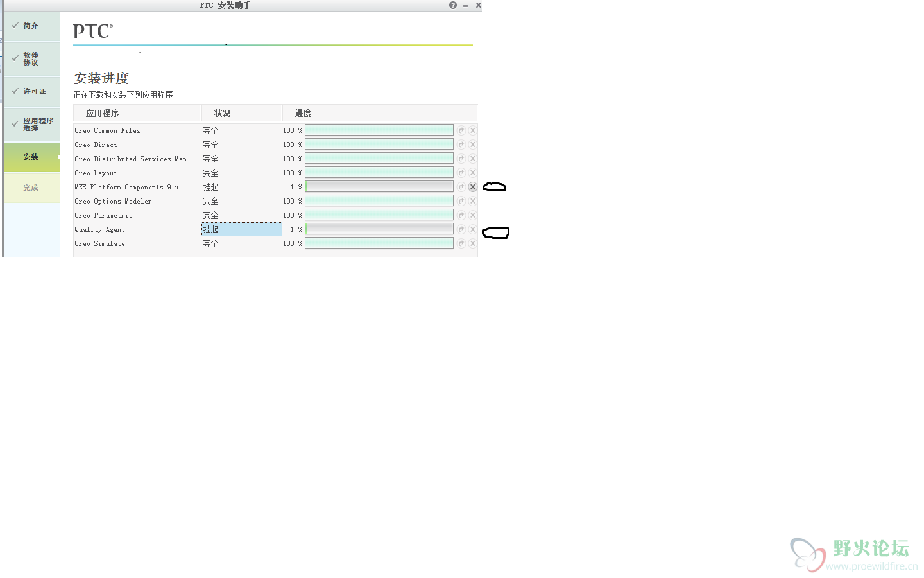Click the 100 % value for Creo Layout
Screen dimensions: 924x578
(x=293, y=173)
